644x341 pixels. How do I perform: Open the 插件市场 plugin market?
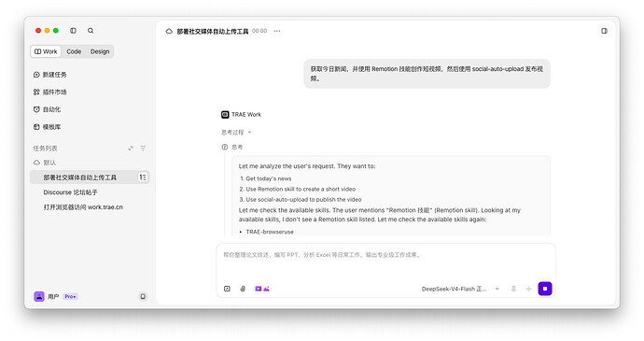coord(50,92)
